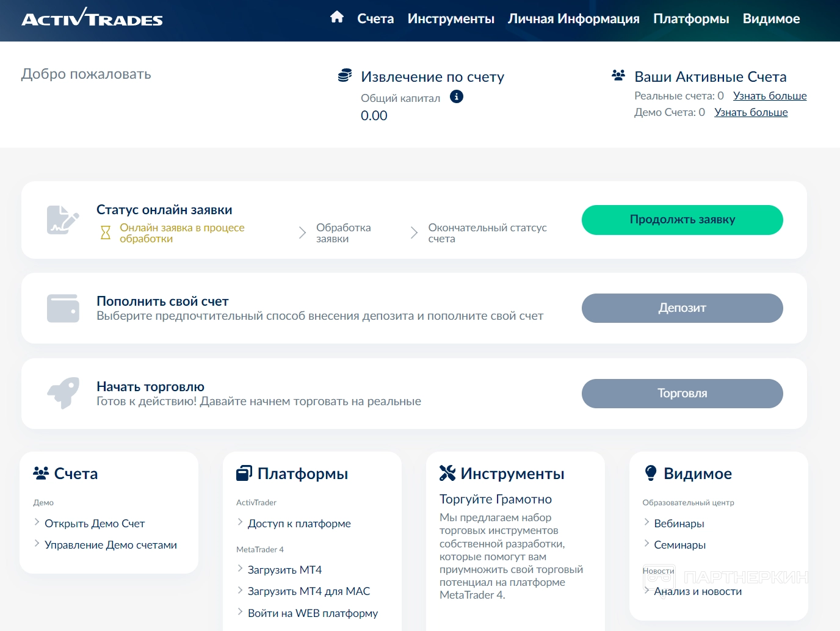Open the Открыть Демо Счет link
The height and width of the screenshot is (631, 840).
coord(95,524)
